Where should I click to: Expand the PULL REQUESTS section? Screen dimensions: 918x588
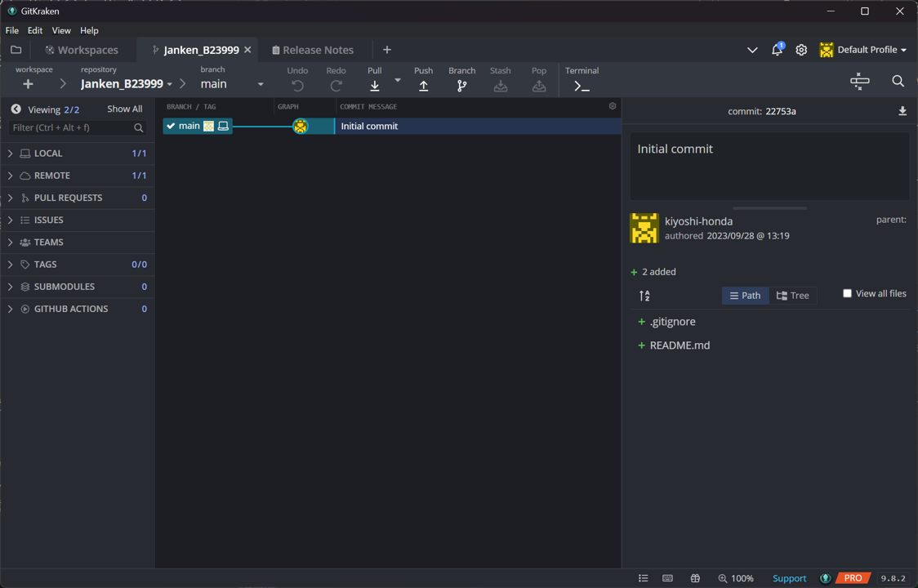(11, 198)
